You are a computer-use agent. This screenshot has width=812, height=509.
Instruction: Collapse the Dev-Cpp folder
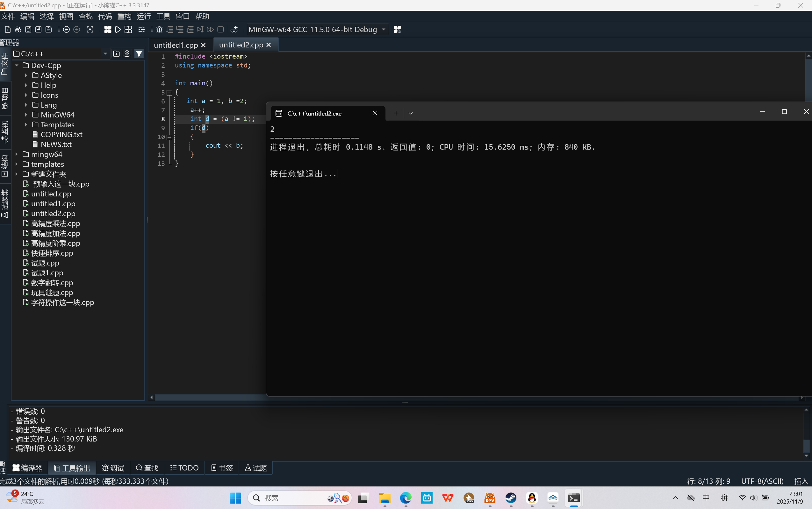pos(17,66)
